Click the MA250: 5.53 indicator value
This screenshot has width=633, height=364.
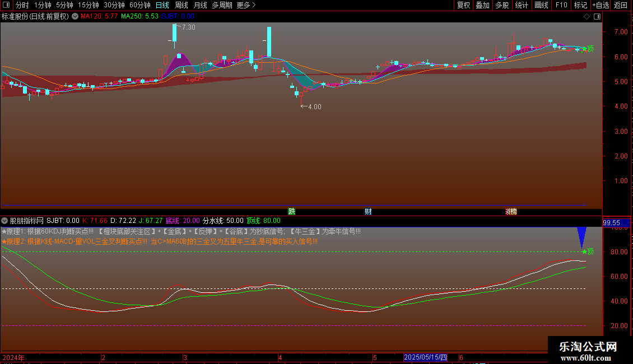[x=139, y=16]
